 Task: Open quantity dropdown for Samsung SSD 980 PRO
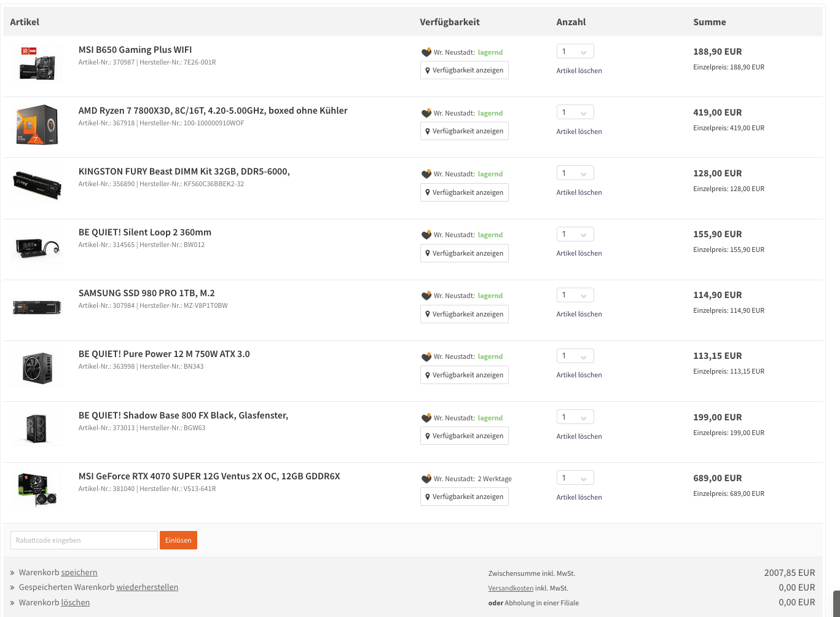coord(575,295)
